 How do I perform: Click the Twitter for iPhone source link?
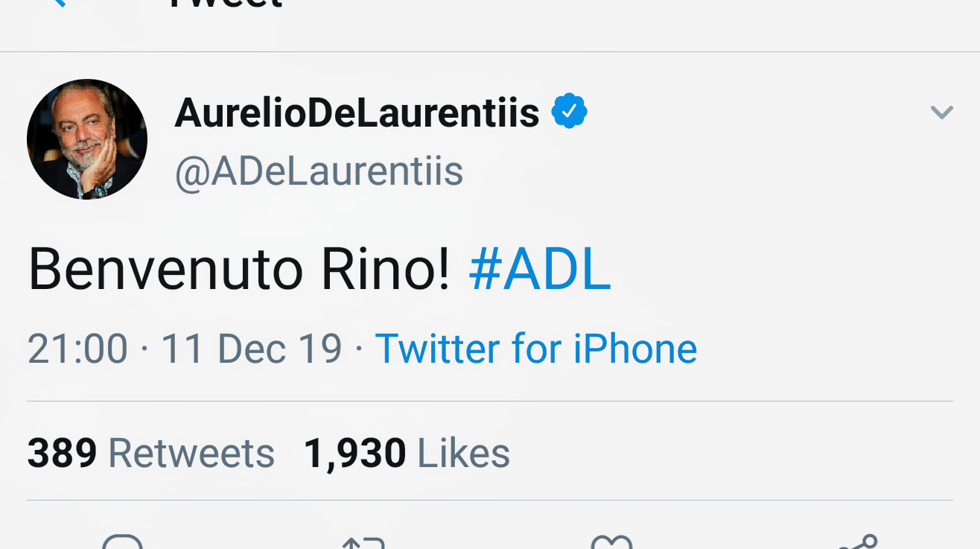point(535,349)
